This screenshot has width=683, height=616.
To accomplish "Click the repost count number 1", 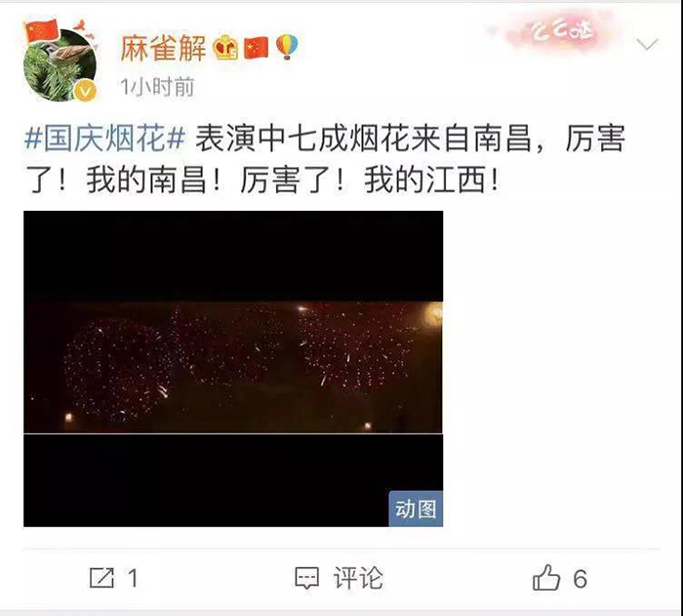I will [x=133, y=578].
